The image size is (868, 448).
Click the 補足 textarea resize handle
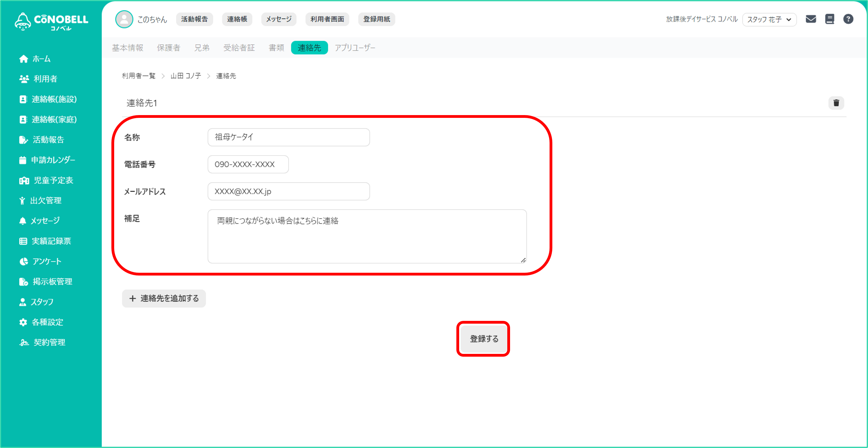523,260
